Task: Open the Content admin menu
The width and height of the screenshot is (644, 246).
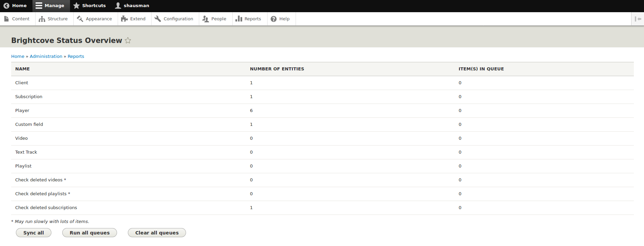Action: point(17,19)
